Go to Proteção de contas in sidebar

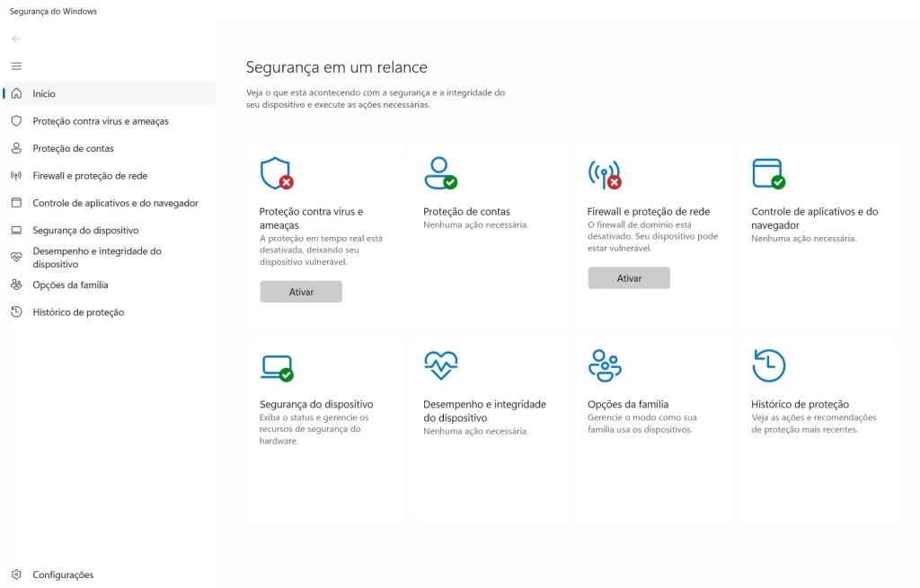pyautogui.click(x=73, y=149)
